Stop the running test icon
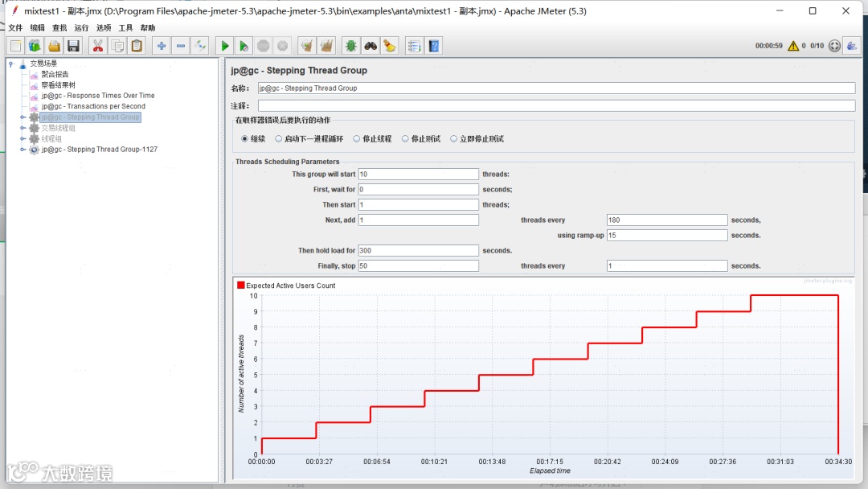 [263, 46]
